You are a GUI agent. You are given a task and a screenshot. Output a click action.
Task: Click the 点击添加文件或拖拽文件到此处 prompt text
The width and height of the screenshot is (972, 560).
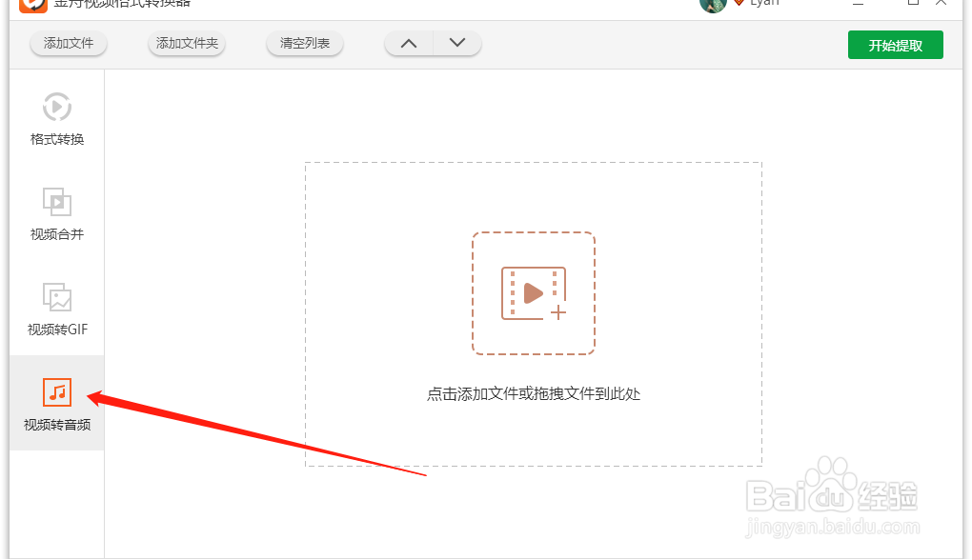(534, 394)
